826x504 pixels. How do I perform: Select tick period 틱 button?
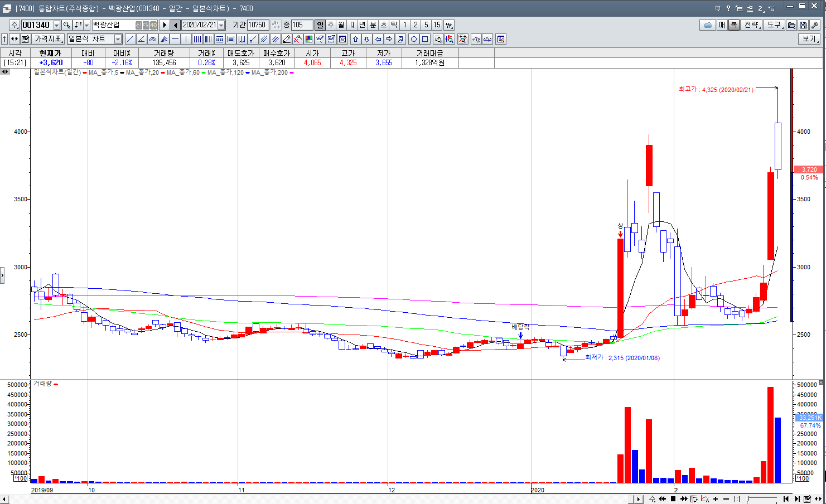click(394, 25)
